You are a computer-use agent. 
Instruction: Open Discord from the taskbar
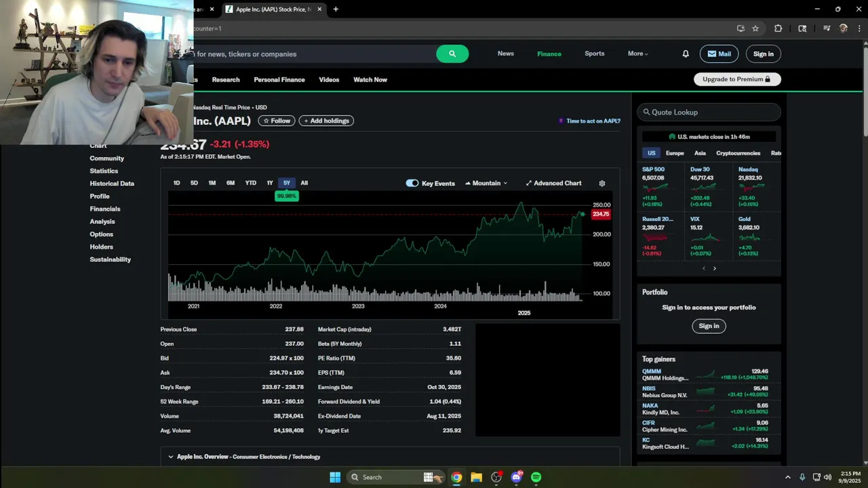tap(517, 477)
